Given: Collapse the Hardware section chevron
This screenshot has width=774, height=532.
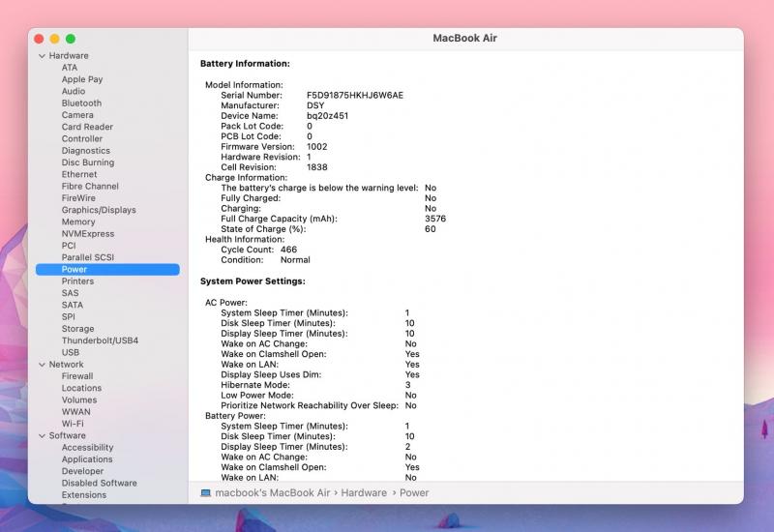Looking at the screenshot, I should pyautogui.click(x=42, y=56).
